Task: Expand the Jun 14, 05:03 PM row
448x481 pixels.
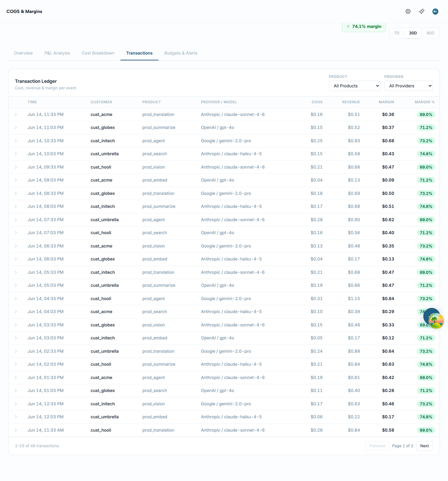Action: click(x=16, y=285)
